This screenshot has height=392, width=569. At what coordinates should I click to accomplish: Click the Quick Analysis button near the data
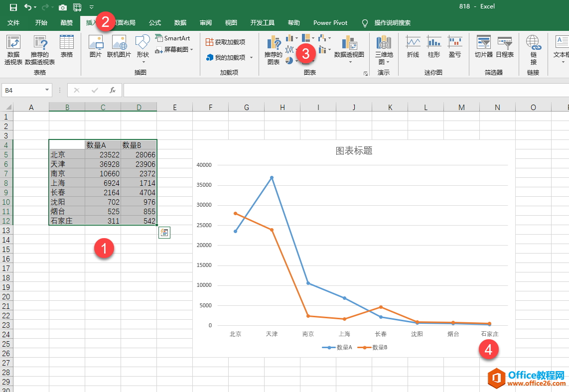pos(164,232)
